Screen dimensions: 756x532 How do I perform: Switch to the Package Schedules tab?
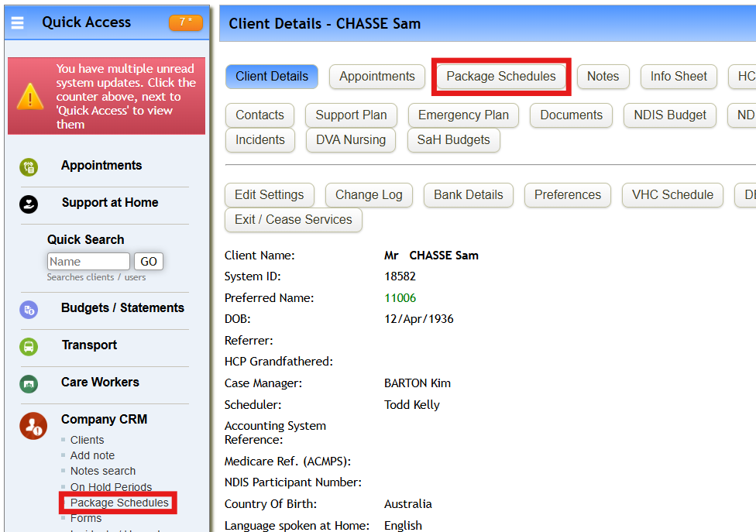coord(500,77)
